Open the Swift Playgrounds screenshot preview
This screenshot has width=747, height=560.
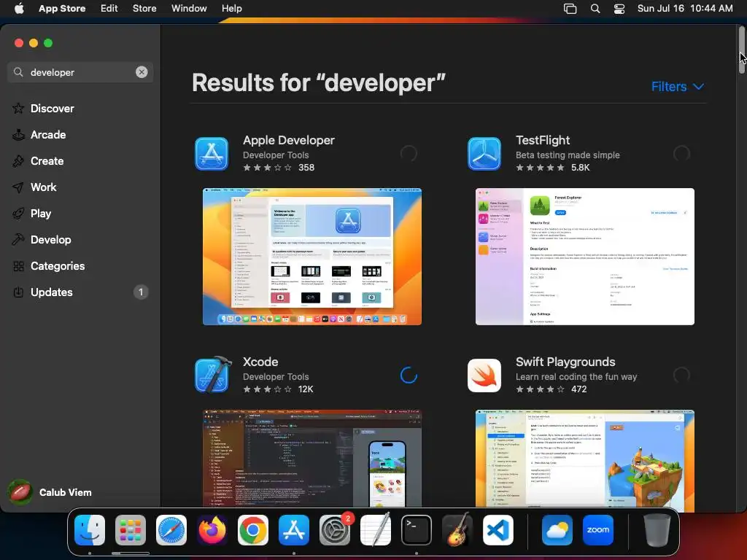pyautogui.click(x=584, y=459)
